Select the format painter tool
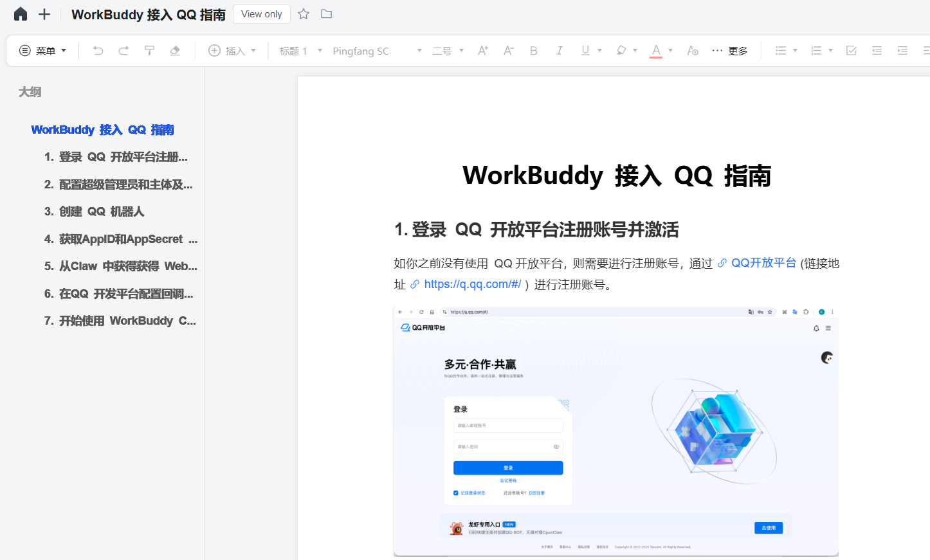 coord(149,51)
